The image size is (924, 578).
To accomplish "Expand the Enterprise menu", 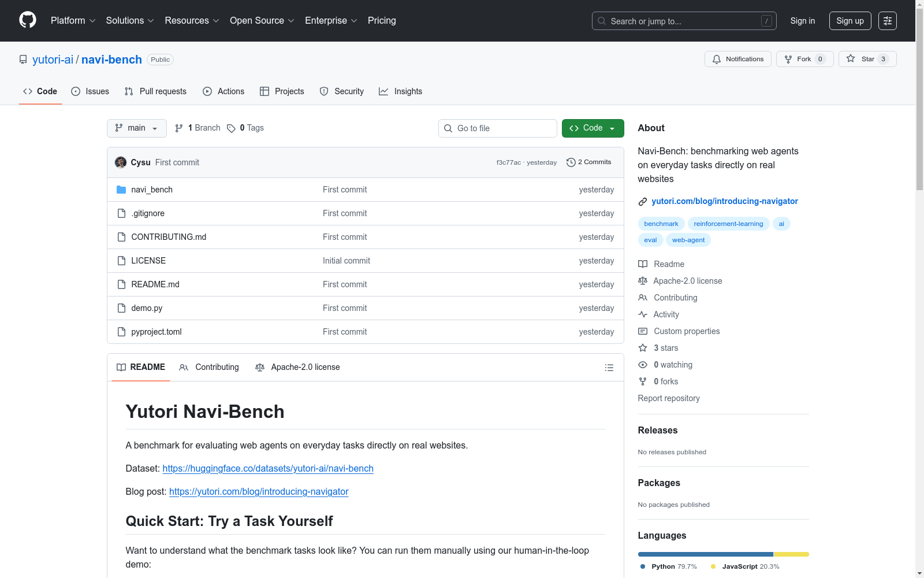I will pos(331,21).
